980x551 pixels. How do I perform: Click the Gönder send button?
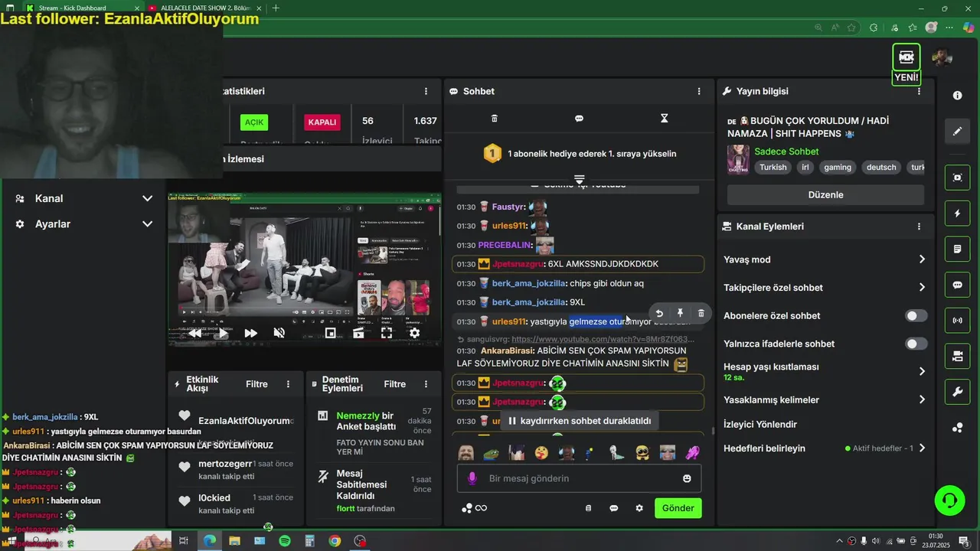[x=678, y=508]
